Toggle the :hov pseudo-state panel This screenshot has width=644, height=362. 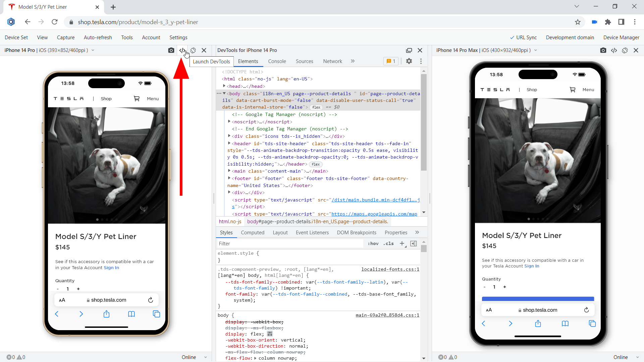tap(373, 244)
